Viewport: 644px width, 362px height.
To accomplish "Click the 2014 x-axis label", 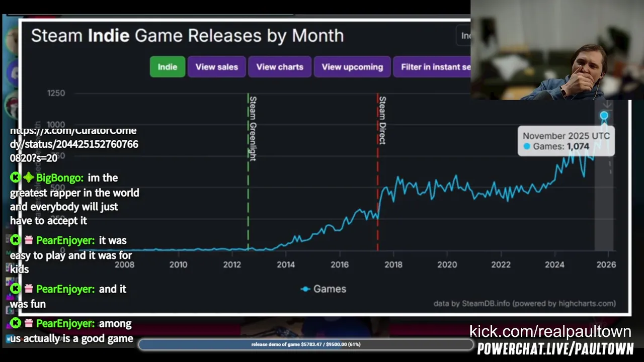I will point(286,264).
